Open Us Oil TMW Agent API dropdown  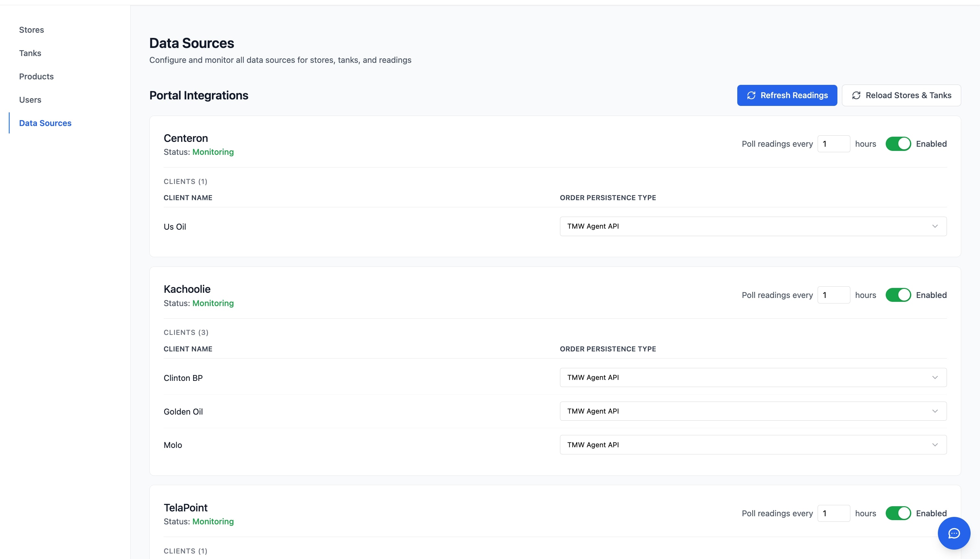[752, 226]
